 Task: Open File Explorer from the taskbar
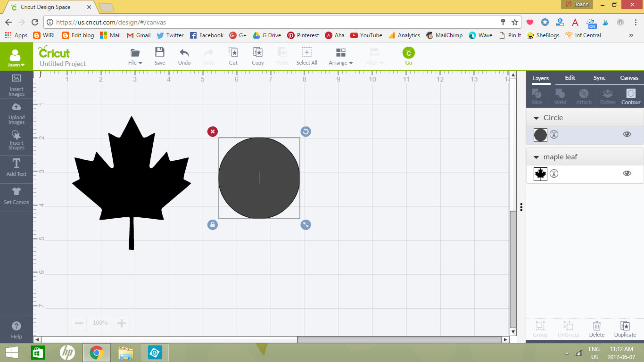pyautogui.click(x=126, y=353)
